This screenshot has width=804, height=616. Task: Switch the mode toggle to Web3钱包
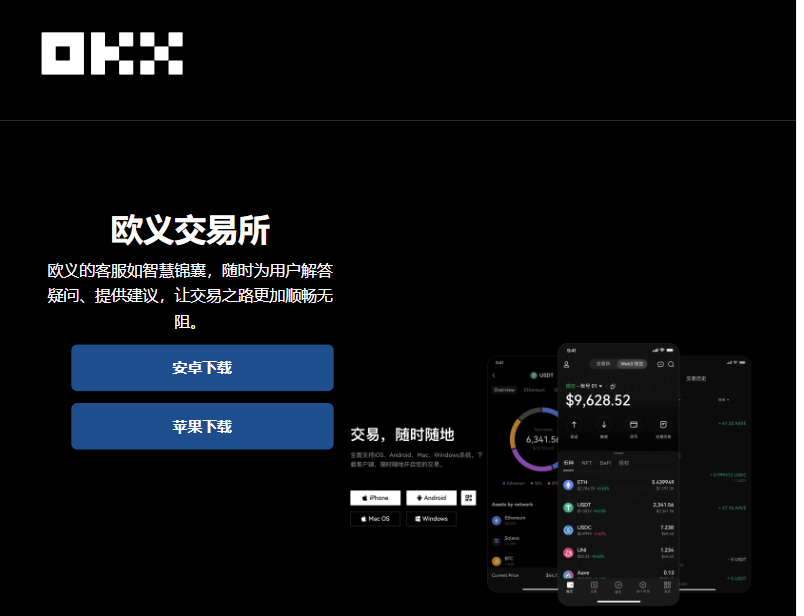coord(629,362)
